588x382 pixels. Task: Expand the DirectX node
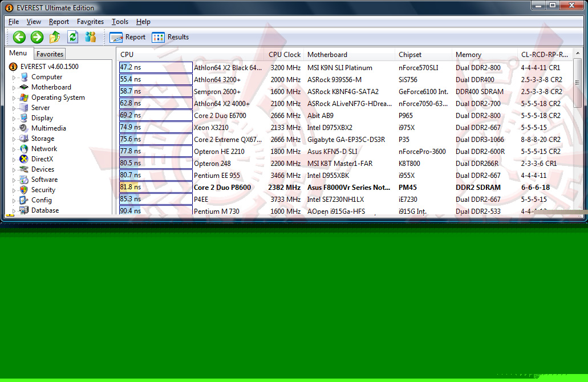pos(14,160)
